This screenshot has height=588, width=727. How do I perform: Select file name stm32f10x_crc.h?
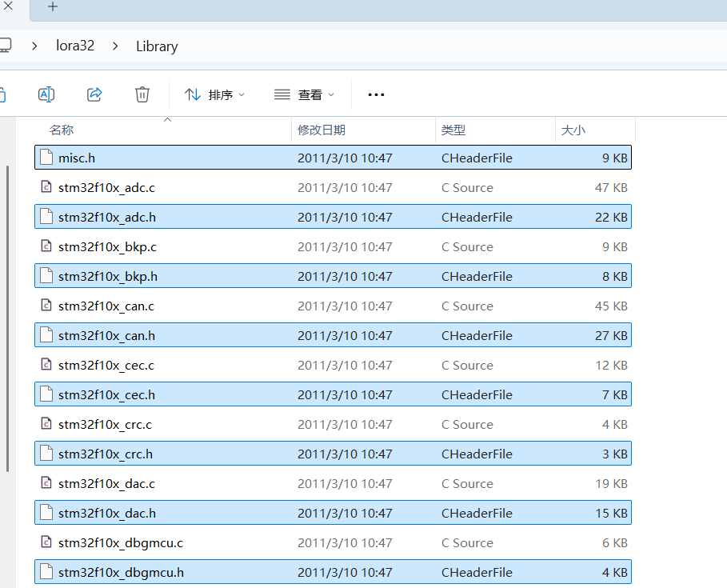(106, 454)
